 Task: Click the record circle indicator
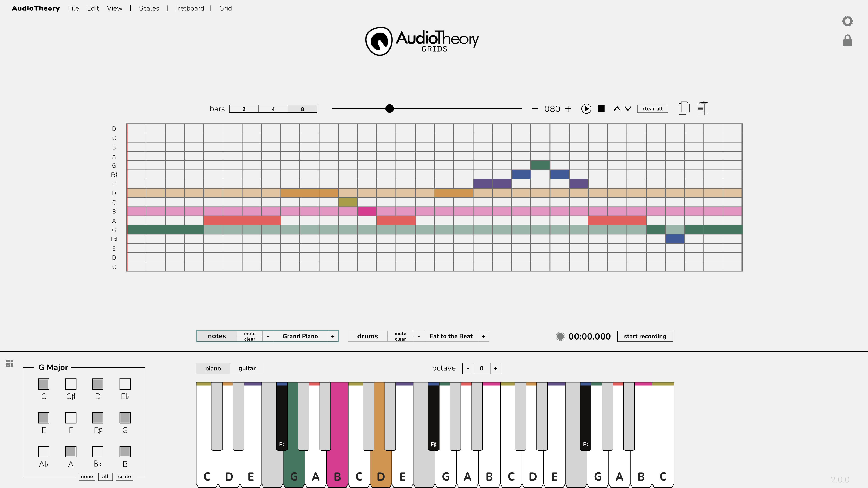click(560, 336)
